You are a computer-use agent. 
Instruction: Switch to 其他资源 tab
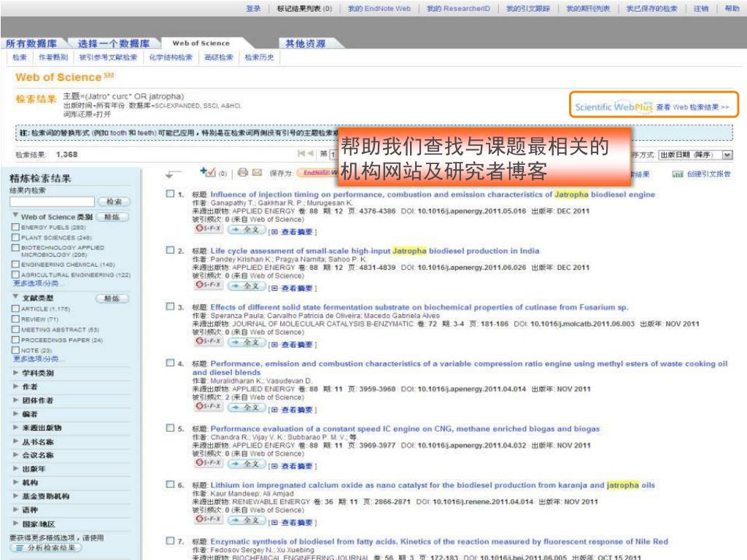(306, 43)
